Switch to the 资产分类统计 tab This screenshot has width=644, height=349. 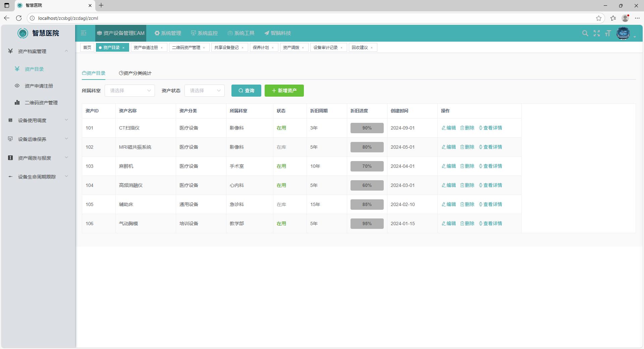[135, 73]
